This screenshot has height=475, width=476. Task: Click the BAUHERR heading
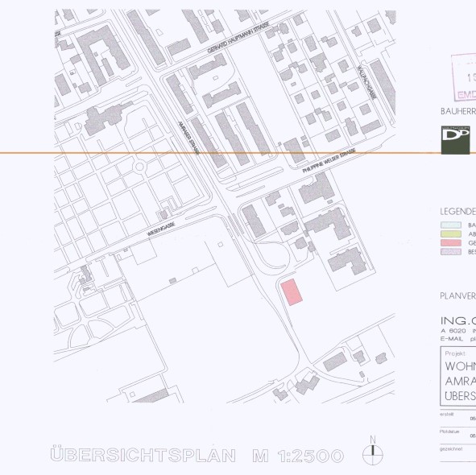tap(458, 111)
